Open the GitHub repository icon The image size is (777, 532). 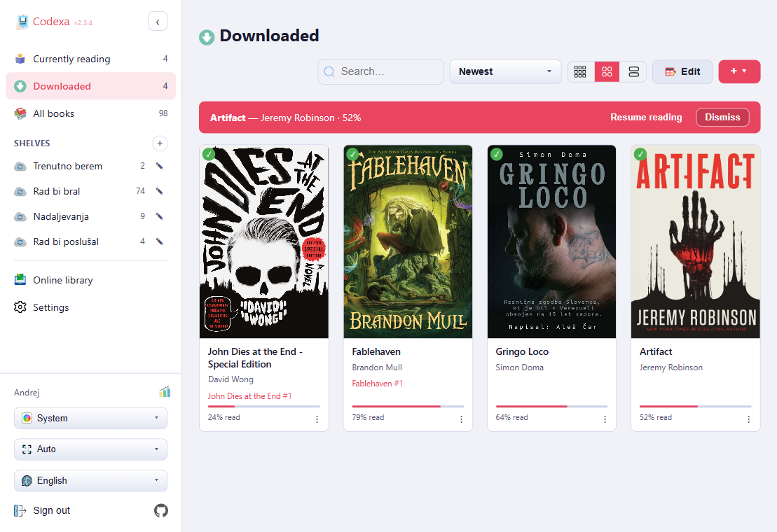[x=161, y=511]
